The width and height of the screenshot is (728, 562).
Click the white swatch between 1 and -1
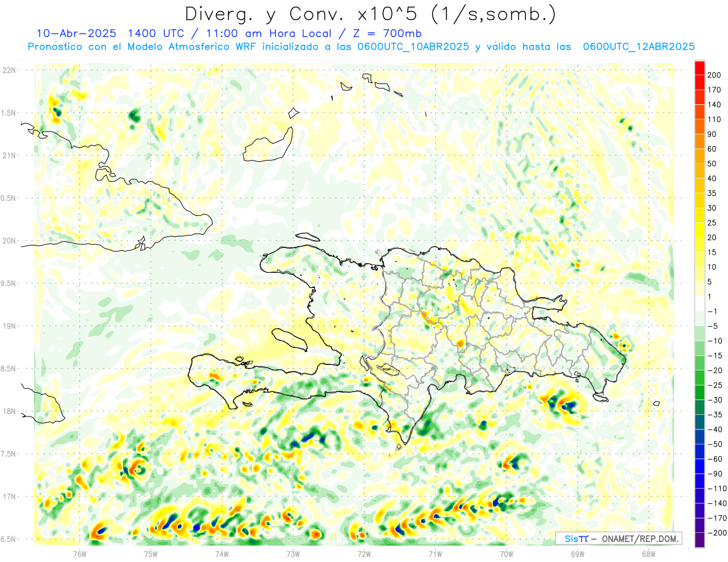click(699, 304)
